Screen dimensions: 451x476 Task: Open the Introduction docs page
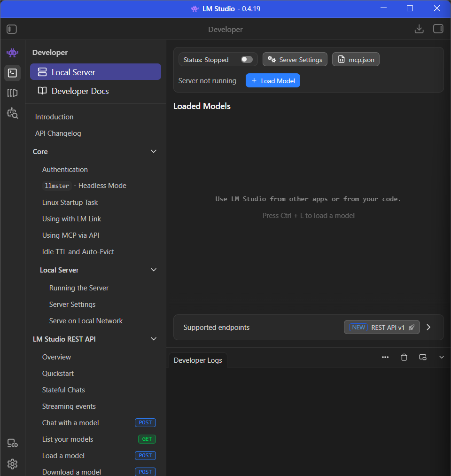(x=54, y=117)
